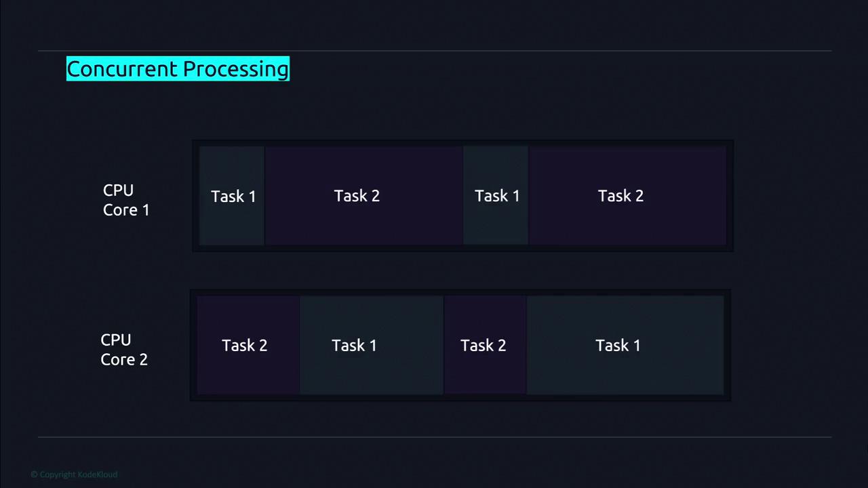
Task: Click right border of Core 1 timeline frame
Action: tap(730, 196)
